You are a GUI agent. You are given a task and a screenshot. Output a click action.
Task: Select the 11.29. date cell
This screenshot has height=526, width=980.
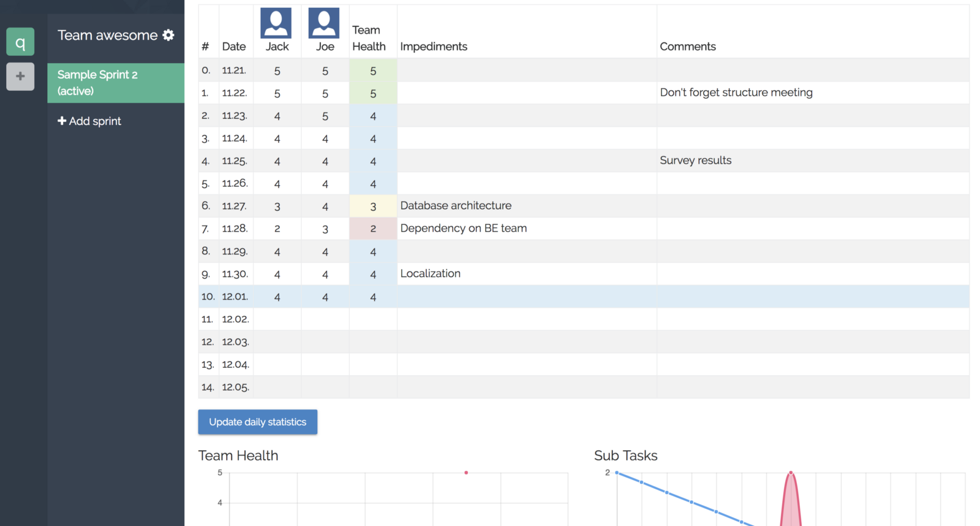pyautogui.click(x=236, y=251)
